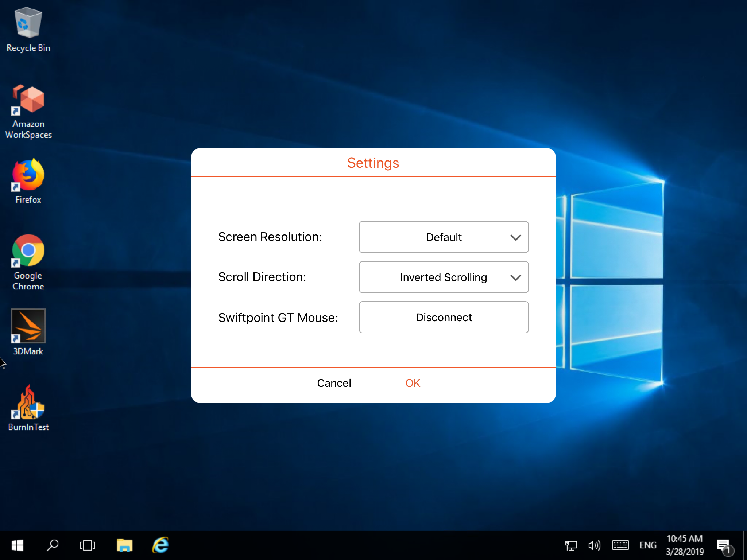Screen dimensions: 747x560
Task: Click the Inverted Scrolling chevron arrow
Action: coord(515,277)
